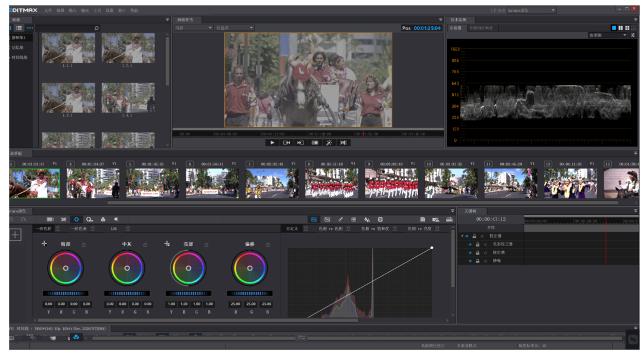Image resolution: width=644 pixels, height=352 pixels.
Task: Open the 波形图 scope type dropdown
Action: point(608,35)
